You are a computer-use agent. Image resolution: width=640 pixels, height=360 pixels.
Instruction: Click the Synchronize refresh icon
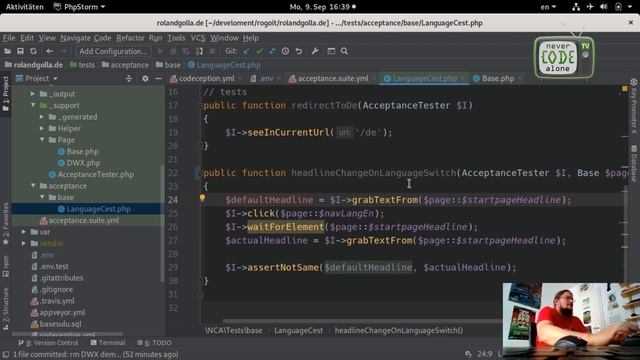coord(33,51)
